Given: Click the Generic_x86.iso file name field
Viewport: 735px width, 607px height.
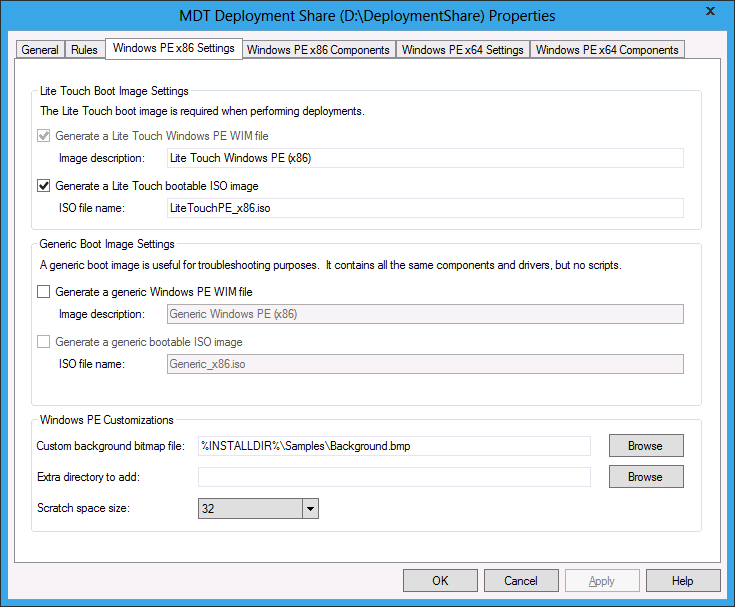Looking at the screenshot, I should click(425, 364).
